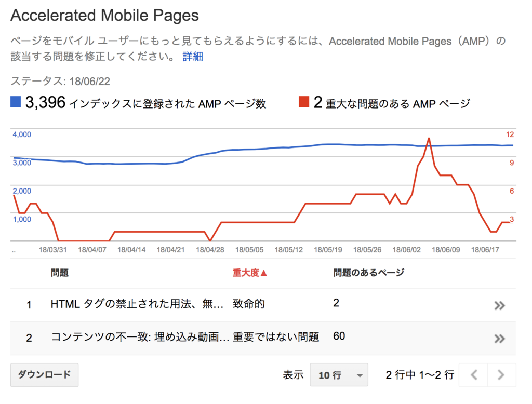The image size is (532, 404).
Task: Click chart date label 18/04/28
Action: pos(210,250)
